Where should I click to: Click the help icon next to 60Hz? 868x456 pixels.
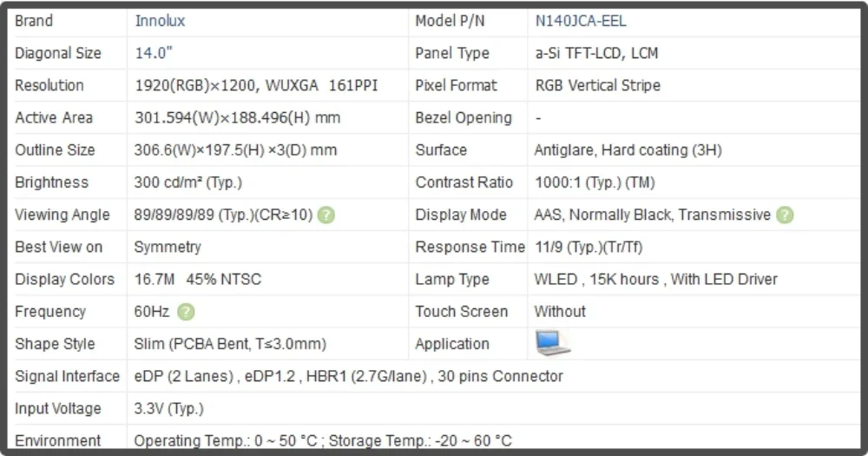[x=186, y=312]
